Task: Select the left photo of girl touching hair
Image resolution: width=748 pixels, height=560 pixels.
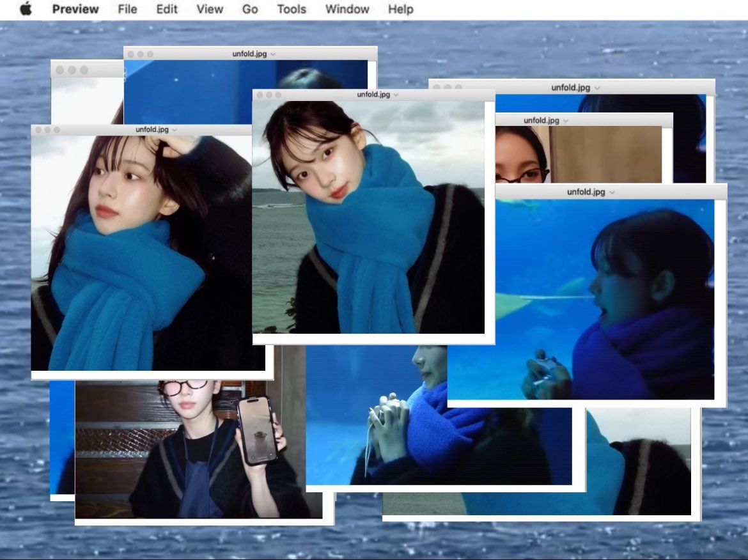Action: [148, 253]
